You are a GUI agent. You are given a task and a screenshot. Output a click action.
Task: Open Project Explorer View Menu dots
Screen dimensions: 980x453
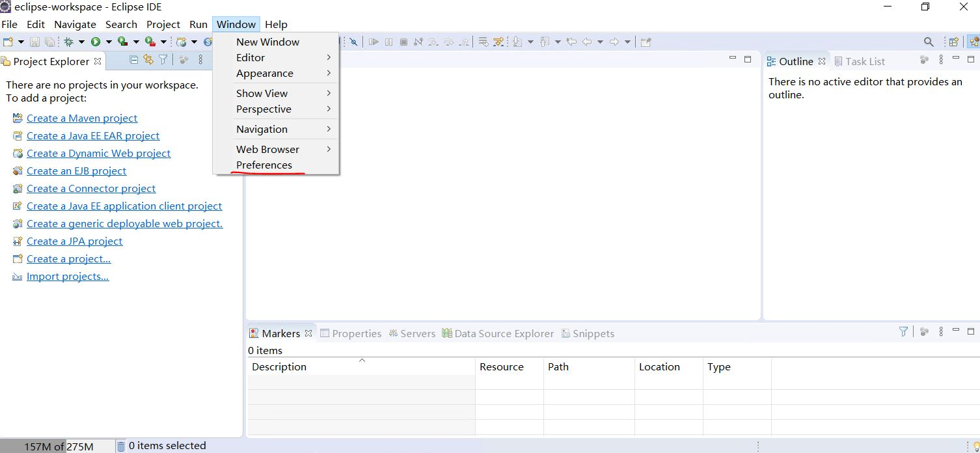(200, 60)
